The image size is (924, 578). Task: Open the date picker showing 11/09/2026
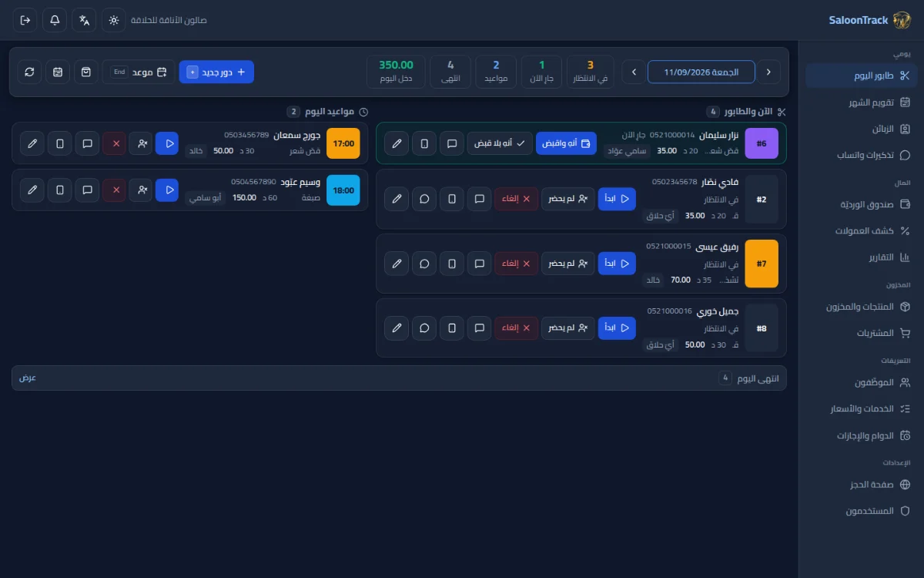pyautogui.click(x=701, y=72)
